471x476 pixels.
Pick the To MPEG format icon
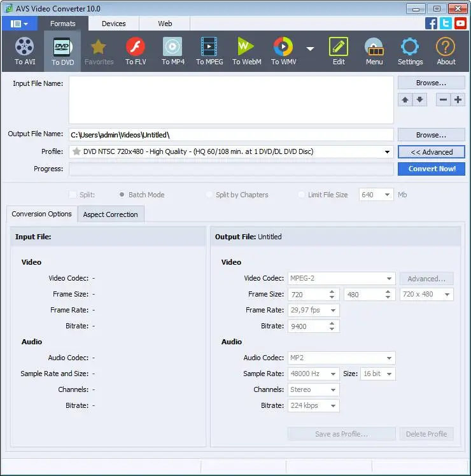pyautogui.click(x=209, y=51)
